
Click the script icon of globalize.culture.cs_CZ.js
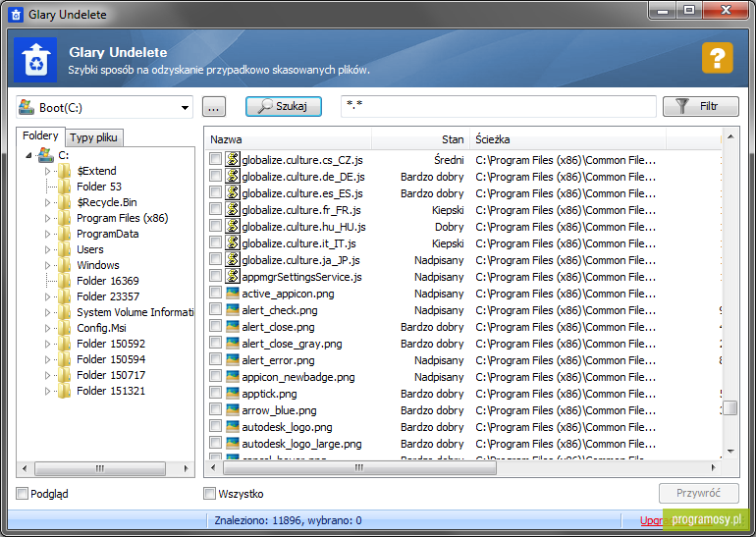click(233, 159)
